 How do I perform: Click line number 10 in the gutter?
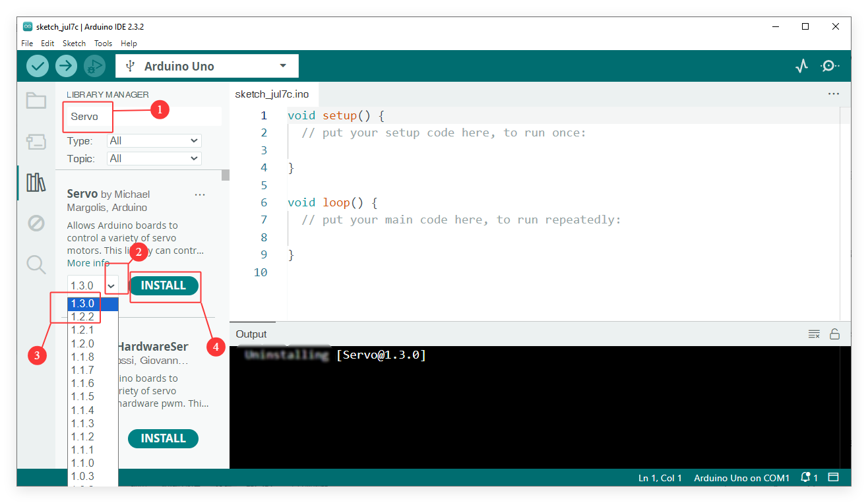click(x=261, y=272)
